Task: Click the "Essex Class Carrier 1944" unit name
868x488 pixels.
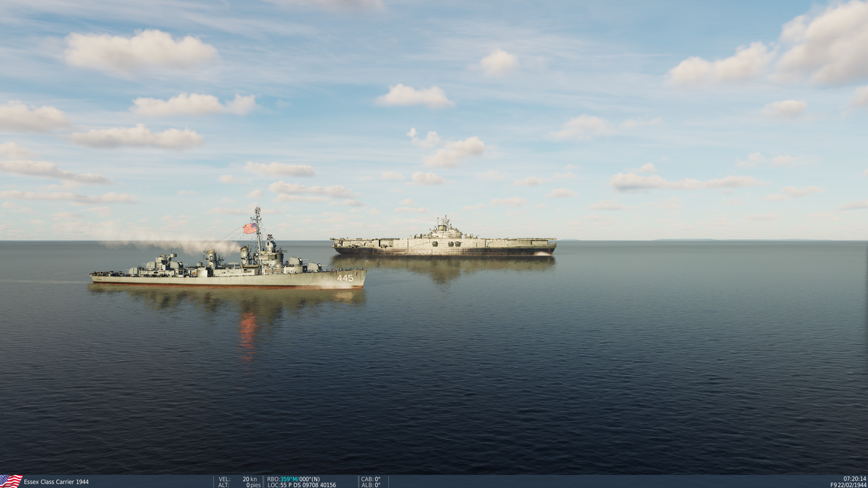Action: coord(56,482)
